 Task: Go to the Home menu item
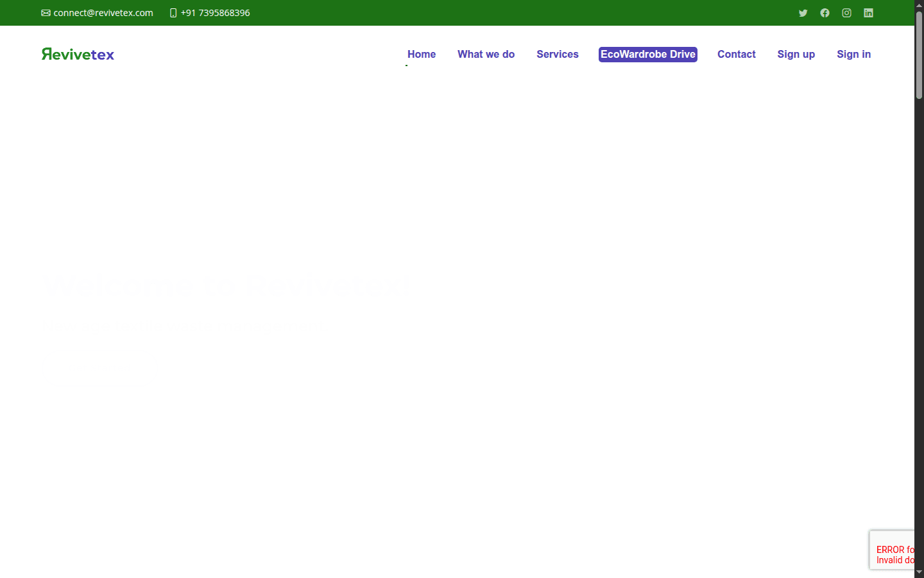click(x=422, y=55)
